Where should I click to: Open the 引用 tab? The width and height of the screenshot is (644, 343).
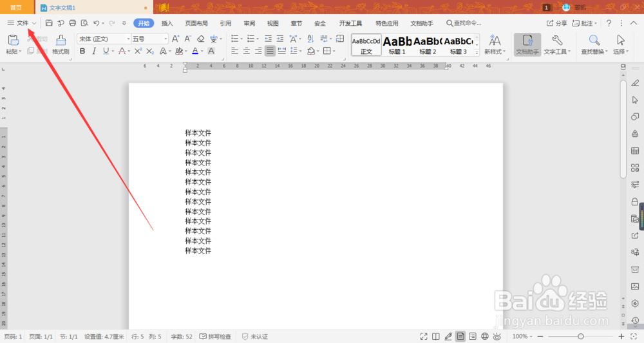(x=225, y=23)
